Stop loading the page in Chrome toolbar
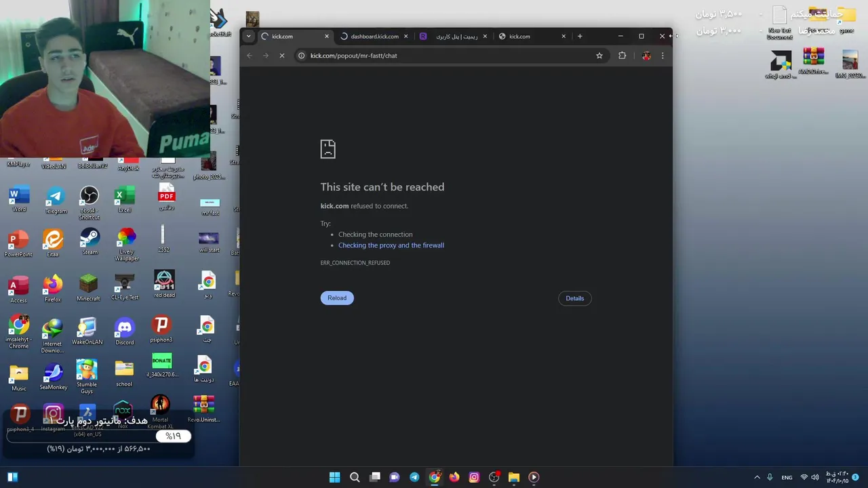 pos(282,56)
